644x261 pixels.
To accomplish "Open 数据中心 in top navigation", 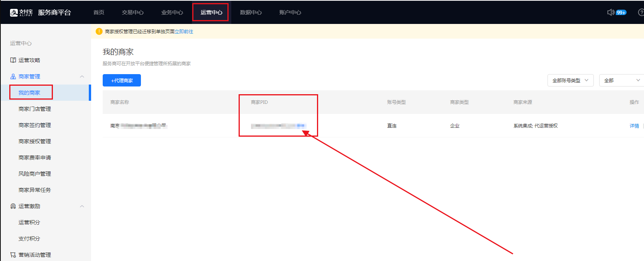I will (x=251, y=12).
